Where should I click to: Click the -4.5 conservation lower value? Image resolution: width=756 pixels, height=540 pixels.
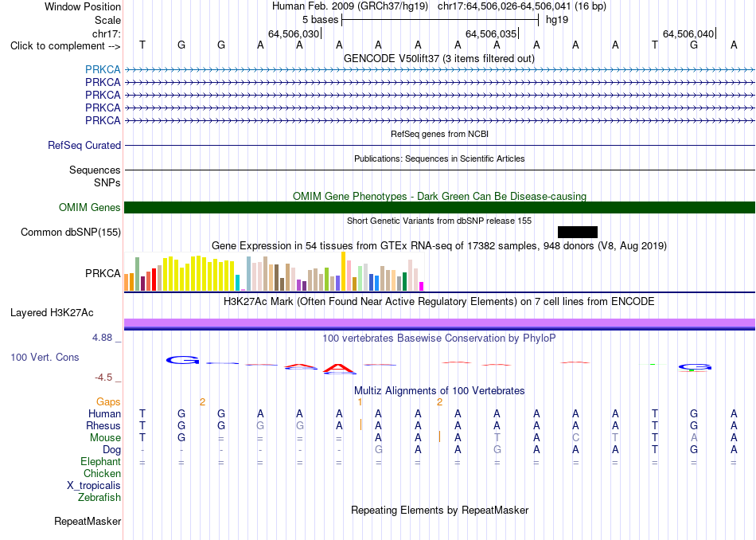pyautogui.click(x=103, y=378)
